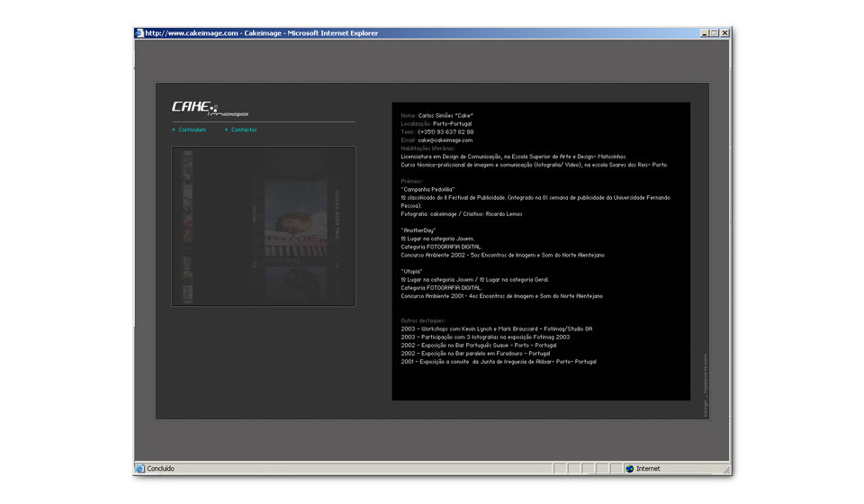Viewport: 864px width, 504px height.
Task: Go to the Contactos page
Action: (x=244, y=130)
